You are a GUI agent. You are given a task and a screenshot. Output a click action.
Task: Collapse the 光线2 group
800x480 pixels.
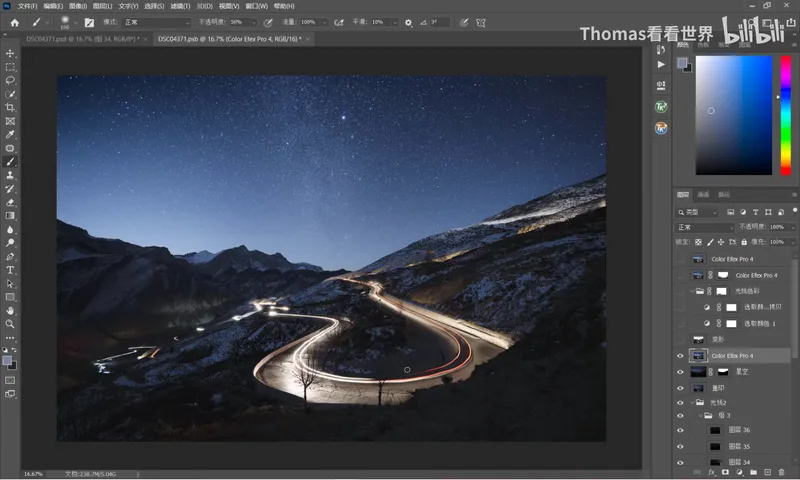[x=692, y=403]
